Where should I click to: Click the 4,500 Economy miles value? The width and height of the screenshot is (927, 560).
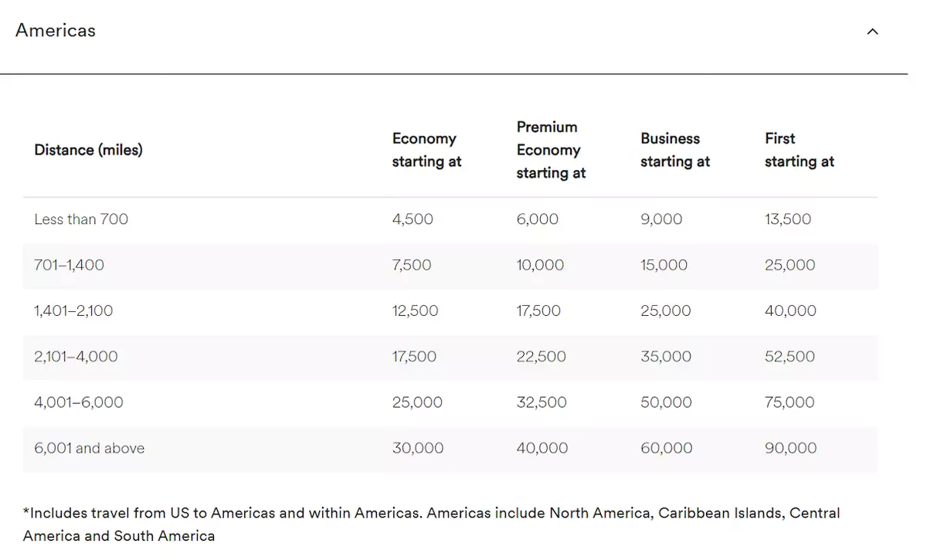point(413,219)
